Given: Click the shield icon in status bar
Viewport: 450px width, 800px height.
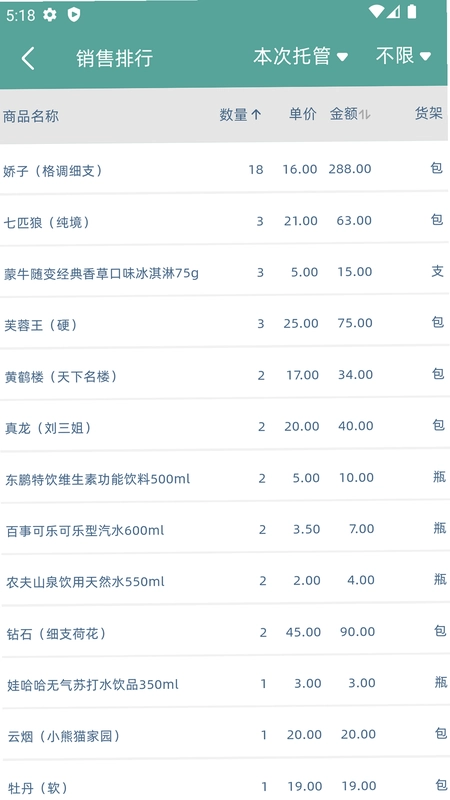Looking at the screenshot, I should coord(74,15).
